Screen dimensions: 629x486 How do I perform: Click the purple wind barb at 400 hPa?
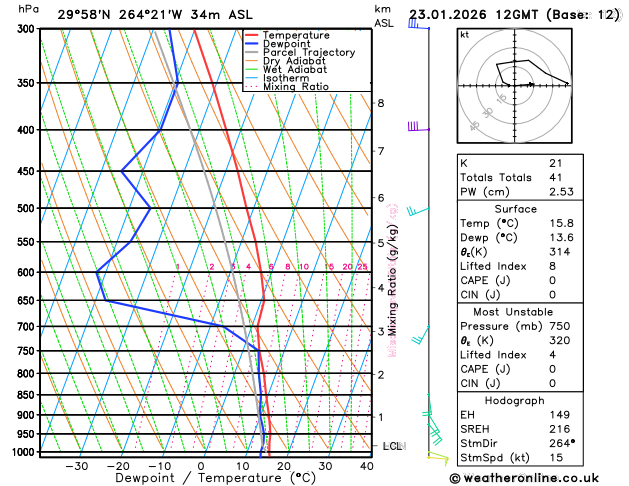[418, 127]
